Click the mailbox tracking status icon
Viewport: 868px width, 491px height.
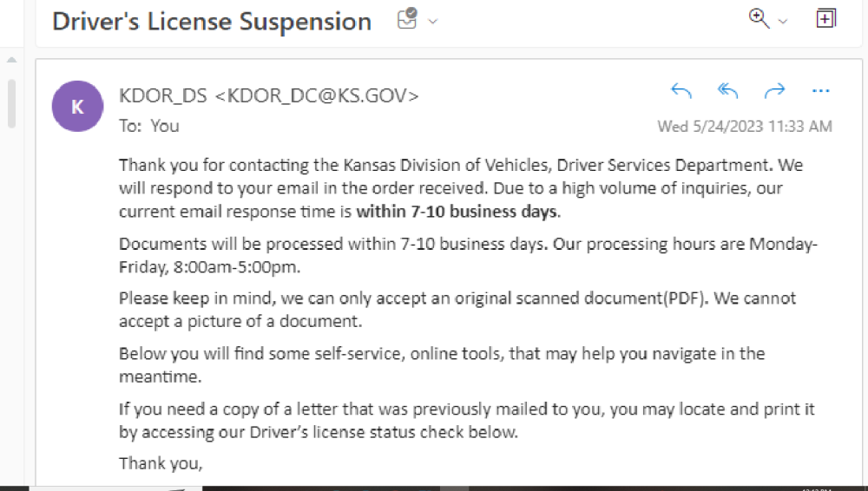[407, 20]
